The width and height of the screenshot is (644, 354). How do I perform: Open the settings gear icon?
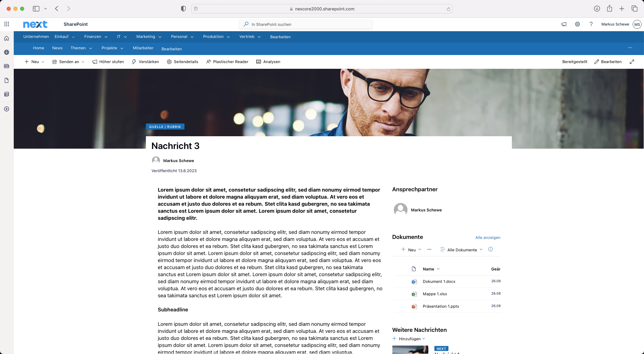pyautogui.click(x=577, y=24)
